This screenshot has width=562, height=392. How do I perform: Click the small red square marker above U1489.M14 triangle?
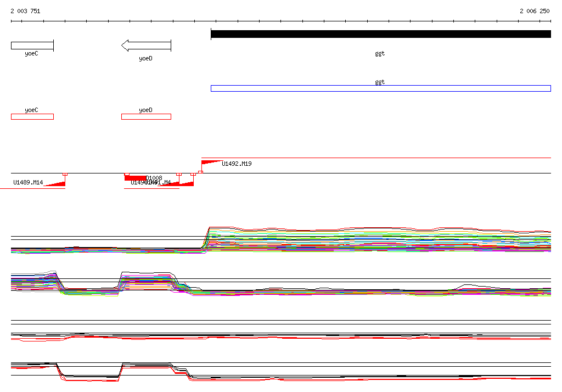(65, 174)
